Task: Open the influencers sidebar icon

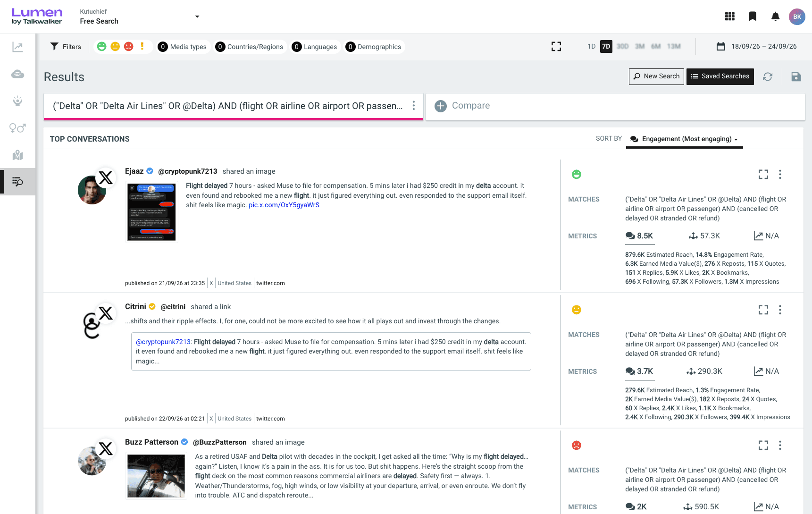Action: (17, 101)
